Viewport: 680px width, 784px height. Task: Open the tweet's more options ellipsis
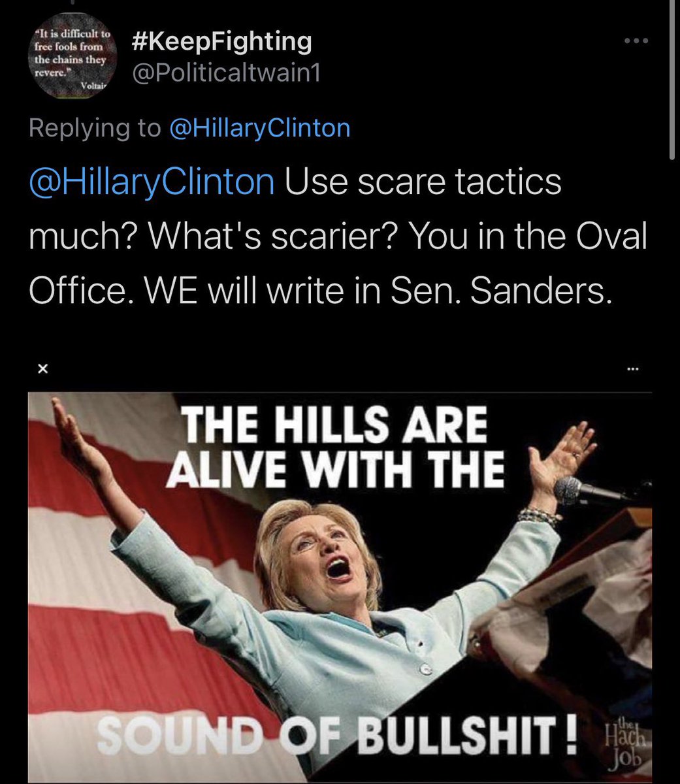coord(636,41)
